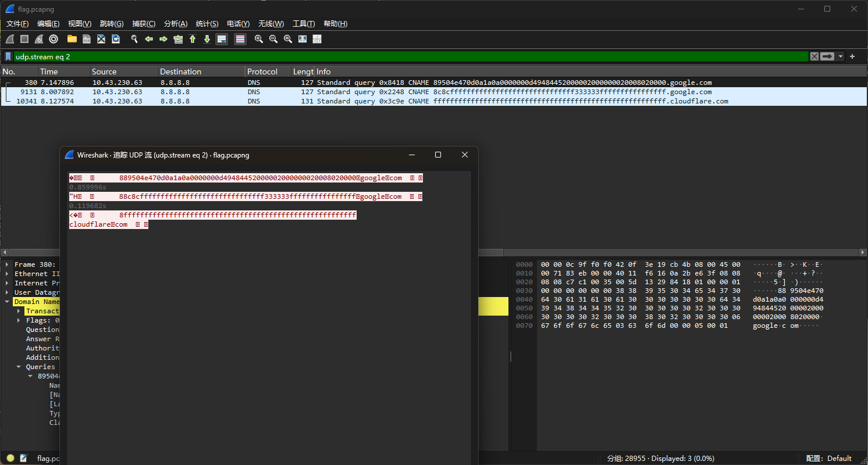Go back to previous packet
868x465 pixels.
coord(149,39)
